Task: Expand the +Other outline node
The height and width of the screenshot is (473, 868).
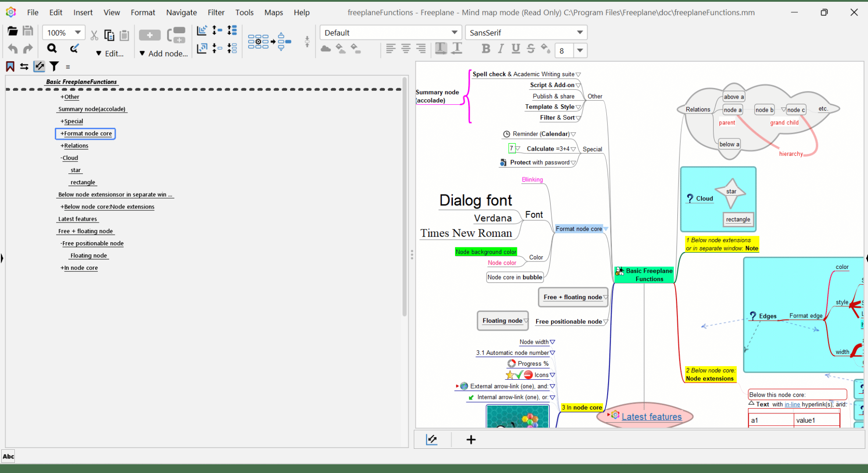Action: (70, 97)
